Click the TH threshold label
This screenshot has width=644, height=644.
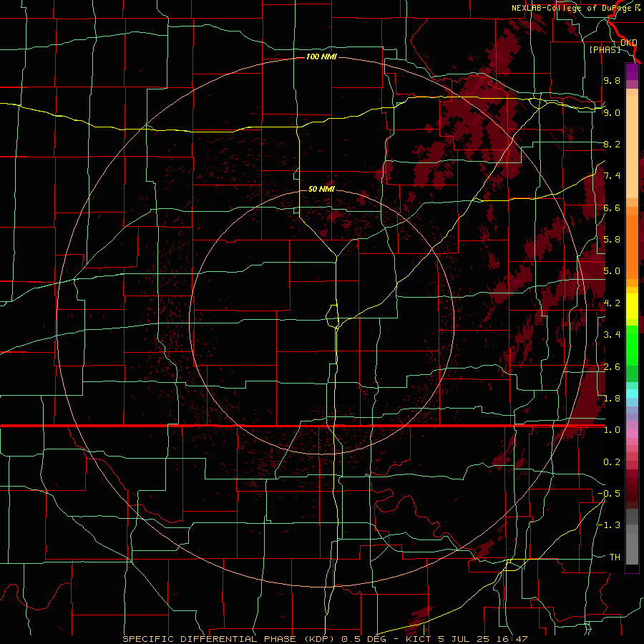[x=615, y=557]
